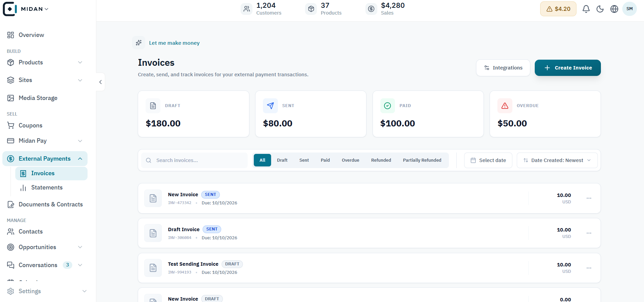This screenshot has height=302, width=644.
Task: Open more options for invoice INV-306084
Action: tap(589, 233)
